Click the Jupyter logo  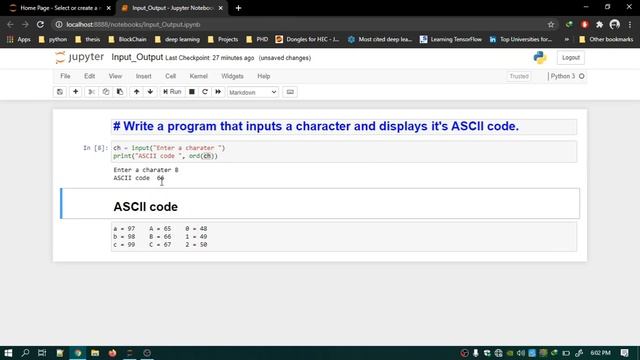(x=80, y=58)
